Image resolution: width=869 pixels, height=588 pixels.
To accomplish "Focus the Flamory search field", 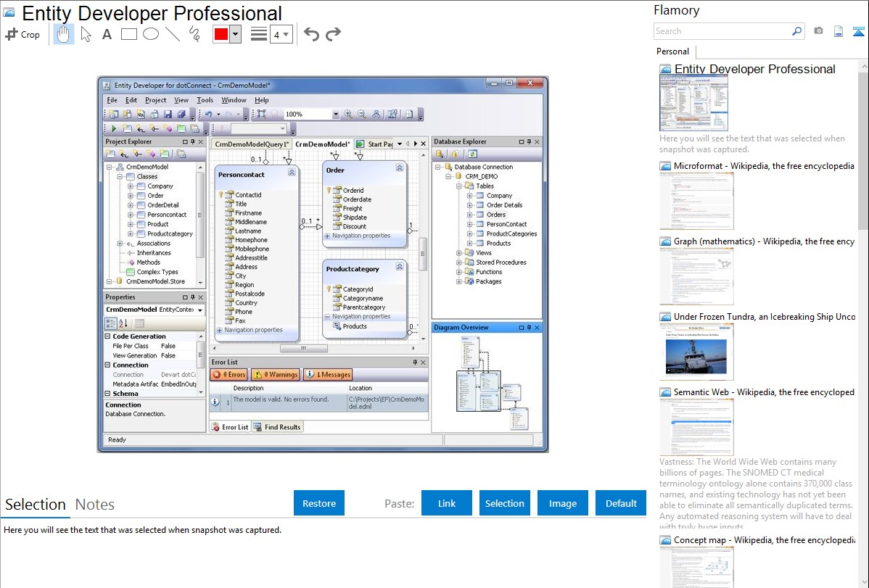I will [722, 31].
